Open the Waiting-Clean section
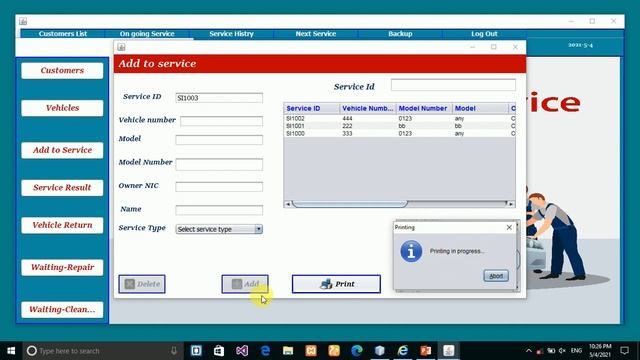Viewport: 640px width, 360px height. (62, 309)
